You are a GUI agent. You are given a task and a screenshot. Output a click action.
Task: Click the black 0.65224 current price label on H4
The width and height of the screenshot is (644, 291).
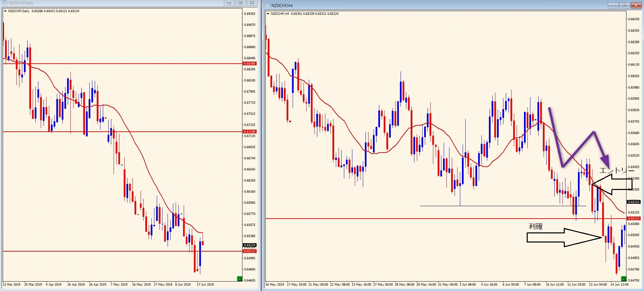click(633, 202)
